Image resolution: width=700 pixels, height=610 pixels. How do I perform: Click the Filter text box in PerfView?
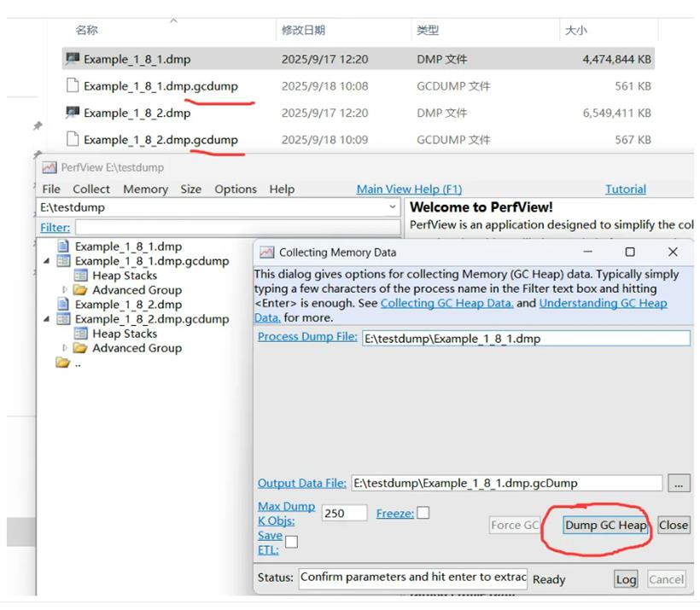pyautogui.click(x=237, y=228)
